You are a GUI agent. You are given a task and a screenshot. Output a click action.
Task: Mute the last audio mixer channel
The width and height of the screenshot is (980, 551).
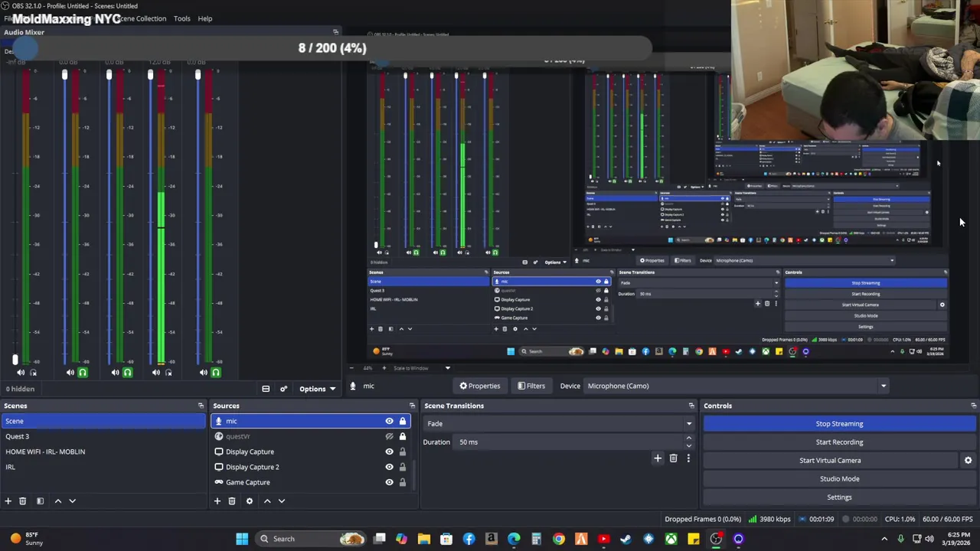coord(203,373)
